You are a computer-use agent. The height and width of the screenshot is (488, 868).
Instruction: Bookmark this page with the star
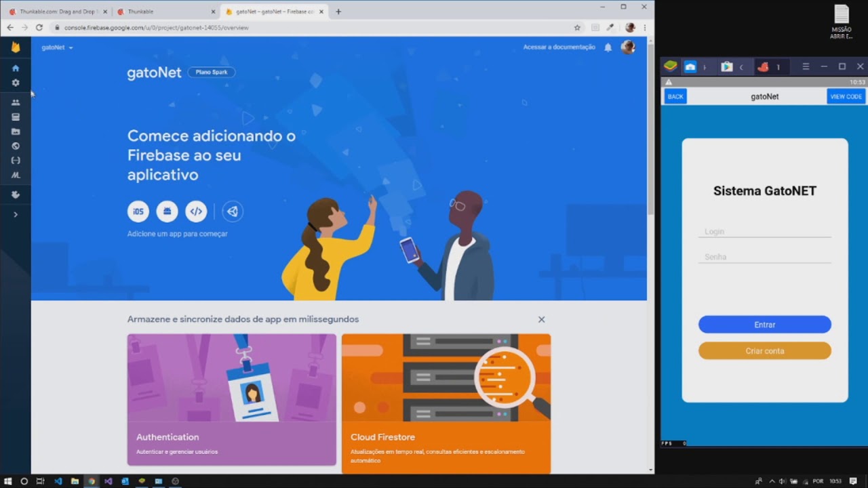[577, 28]
